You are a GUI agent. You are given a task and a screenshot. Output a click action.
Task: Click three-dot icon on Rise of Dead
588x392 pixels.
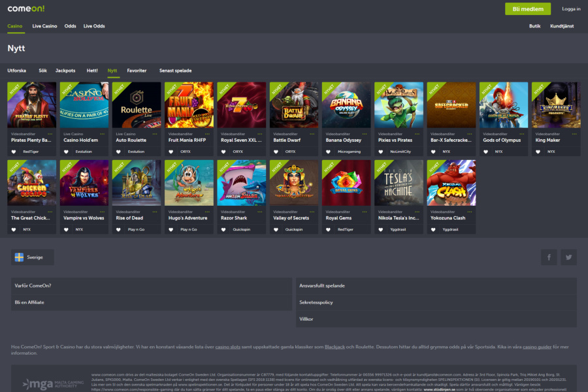pos(155,212)
